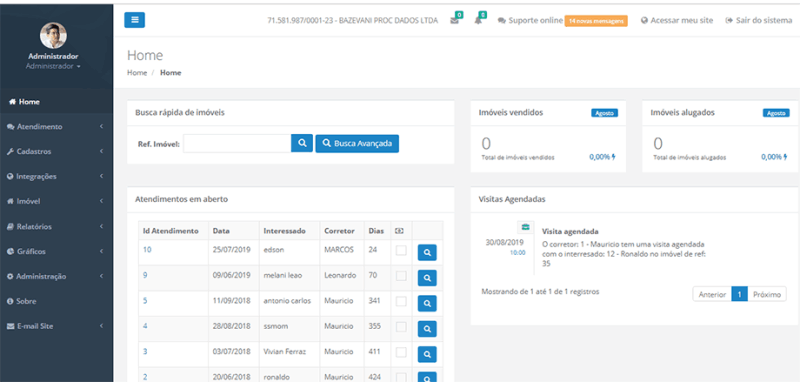Open the Relatórios sidebar menu
The height and width of the screenshot is (382, 800).
[56, 226]
